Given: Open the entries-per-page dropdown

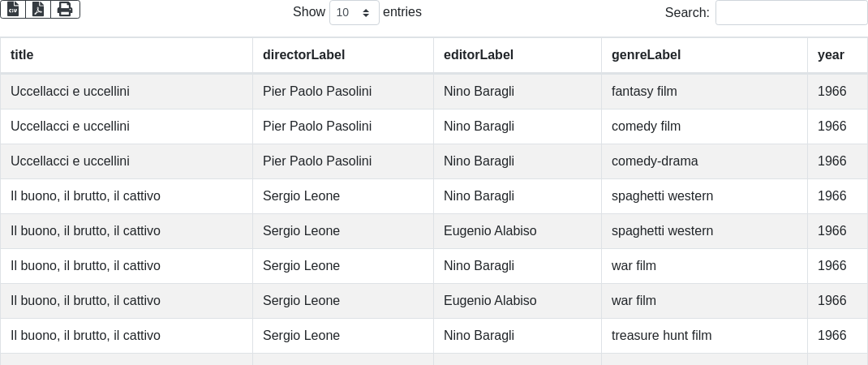Looking at the screenshot, I should 355,12.
